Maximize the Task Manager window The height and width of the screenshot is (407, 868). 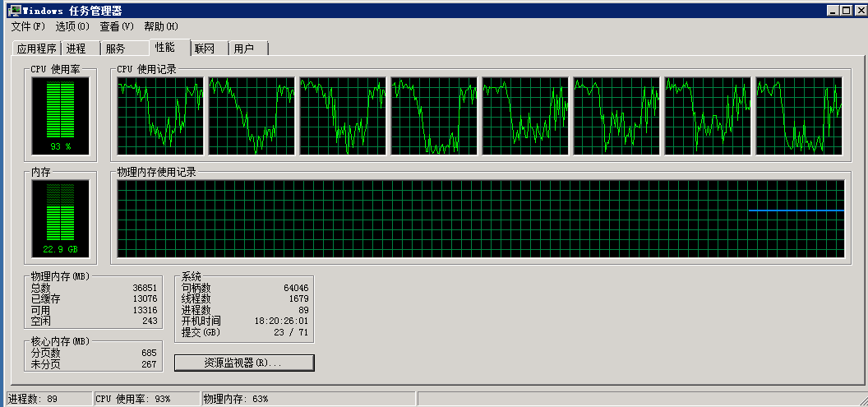click(846, 11)
